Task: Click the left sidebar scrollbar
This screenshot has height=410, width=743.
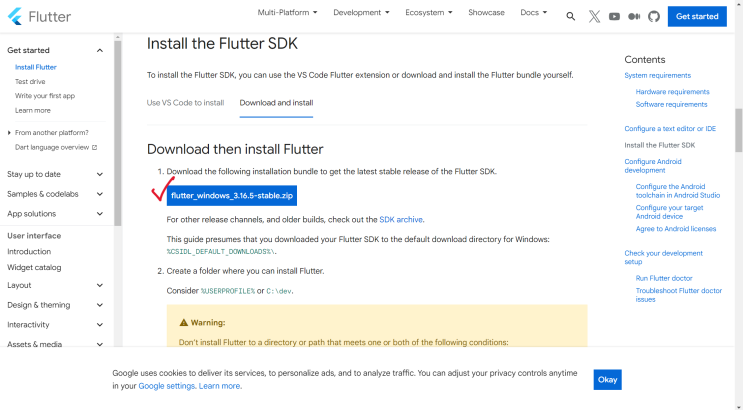Action: pyautogui.click(x=118, y=133)
